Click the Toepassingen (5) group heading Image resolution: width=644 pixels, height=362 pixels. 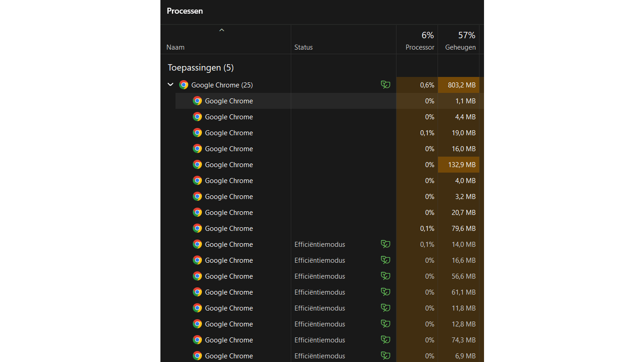point(201,68)
